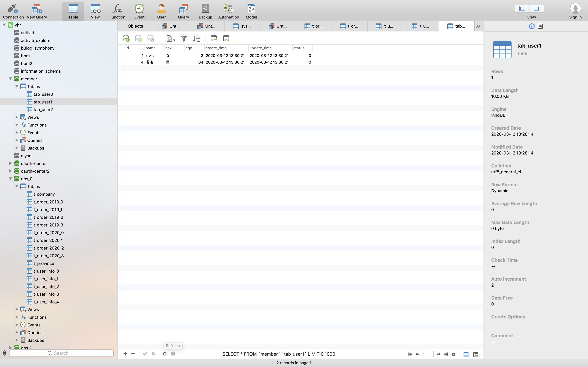This screenshot has width=588, height=367.
Task: Refresh the table data
Action: point(164,354)
